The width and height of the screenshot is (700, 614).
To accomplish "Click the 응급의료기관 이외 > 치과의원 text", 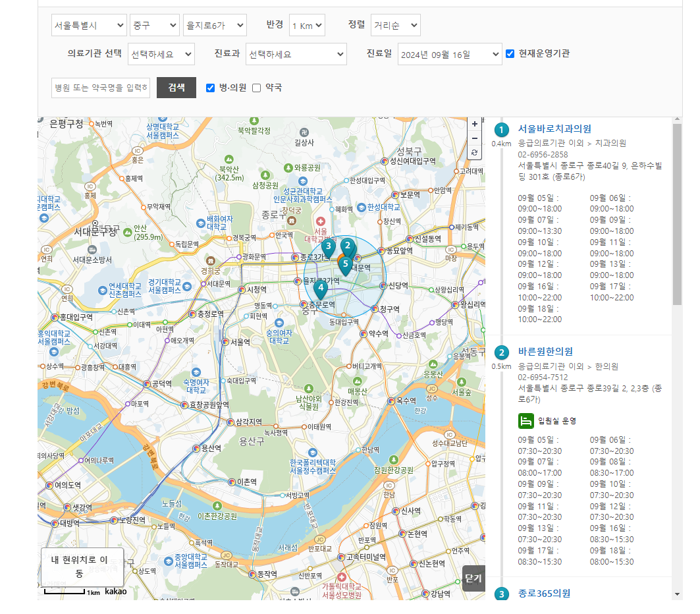I will tap(572, 144).
